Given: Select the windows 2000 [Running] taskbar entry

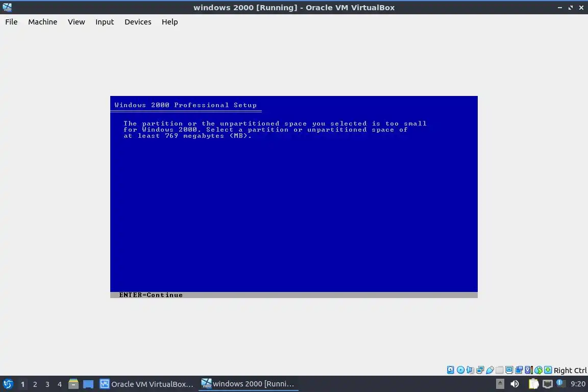Looking at the screenshot, I should (248, 384).
